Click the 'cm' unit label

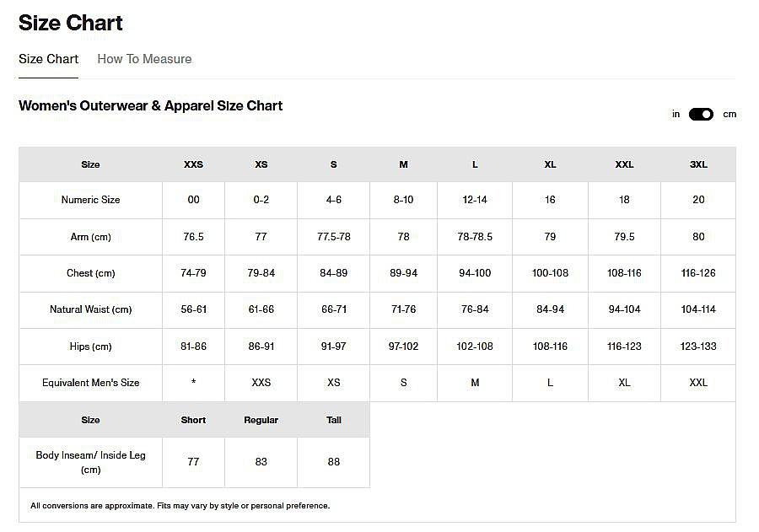coord(729,115)
